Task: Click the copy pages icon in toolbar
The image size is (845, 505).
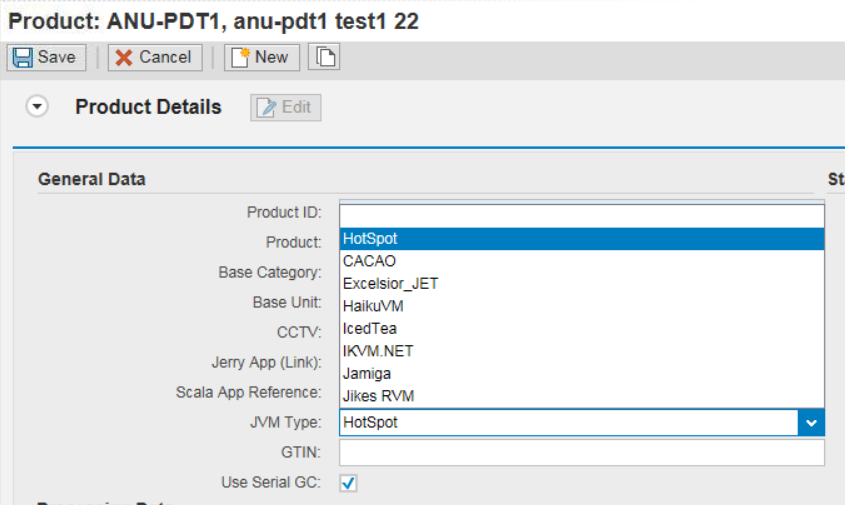Action: tap(324, 57)
